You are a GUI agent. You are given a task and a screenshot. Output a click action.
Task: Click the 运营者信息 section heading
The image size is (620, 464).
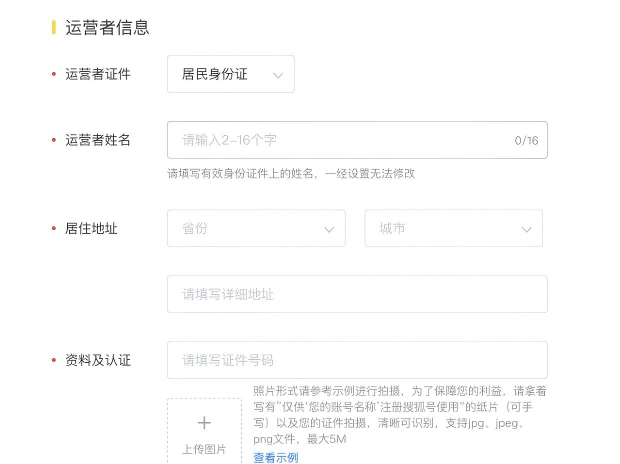pyautogui.click(x=107, y=27)
